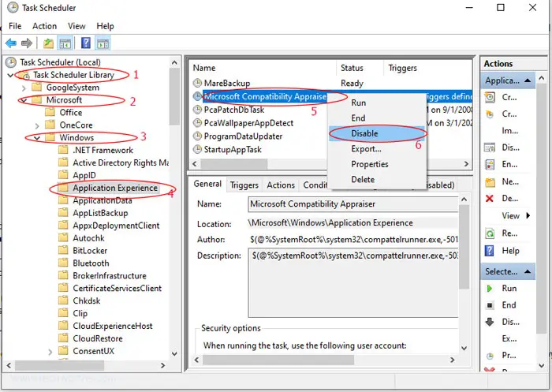
Task: Click the StartupAppTask clock icon
Action: coord(197,149)
